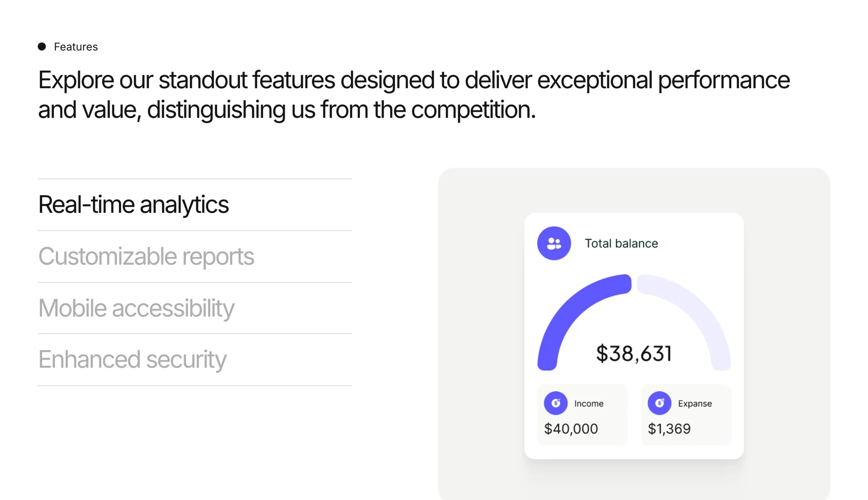The width and height of the screenshot is (868, 500).
Task: Click the Total balance label
Action: (621, 243)
